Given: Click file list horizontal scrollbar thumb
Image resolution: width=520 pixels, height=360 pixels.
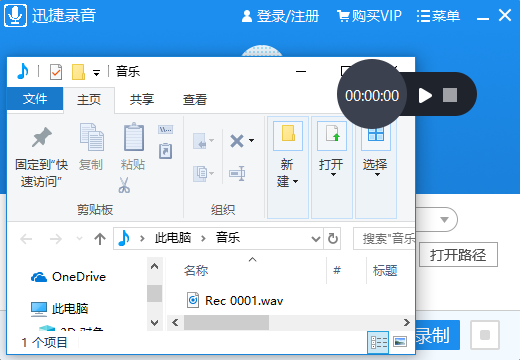Looking at the screenshot, I should [226, 322].
